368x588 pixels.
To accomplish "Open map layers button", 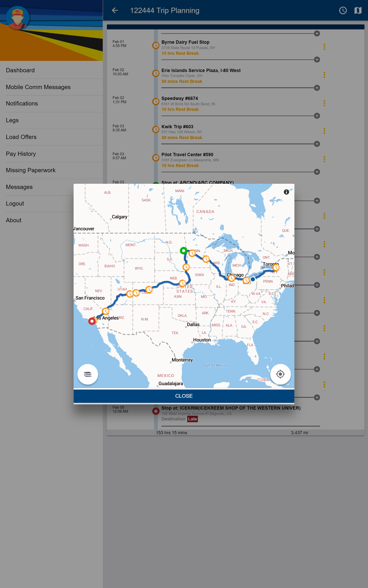I will point(88,374).
